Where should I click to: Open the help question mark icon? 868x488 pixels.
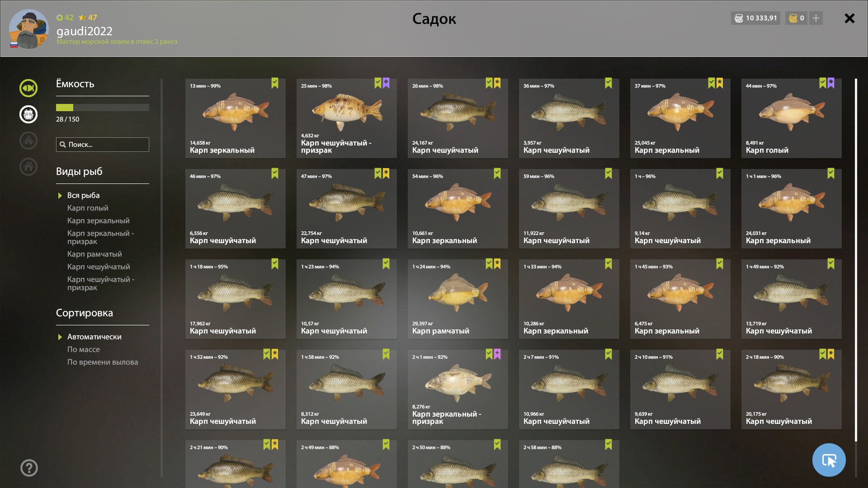coord(29,468)
